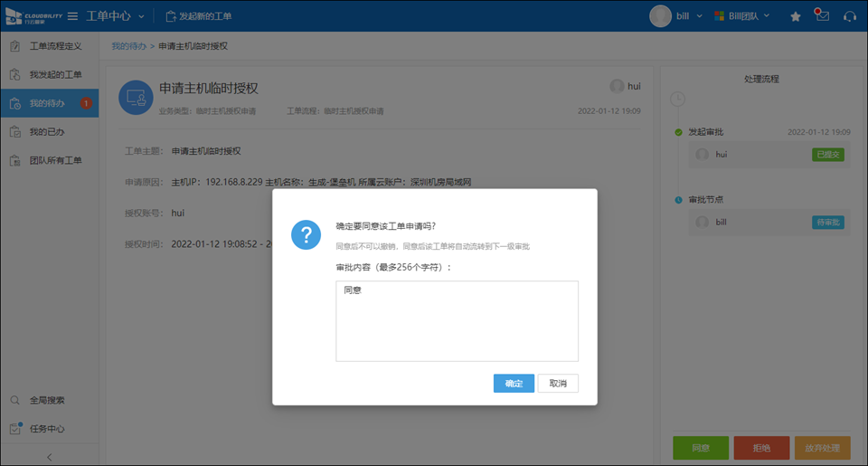Click the 申请主机临时授权 breadcrumb text
The height and width of the screenshot is (466, 868).
point(193,46)
